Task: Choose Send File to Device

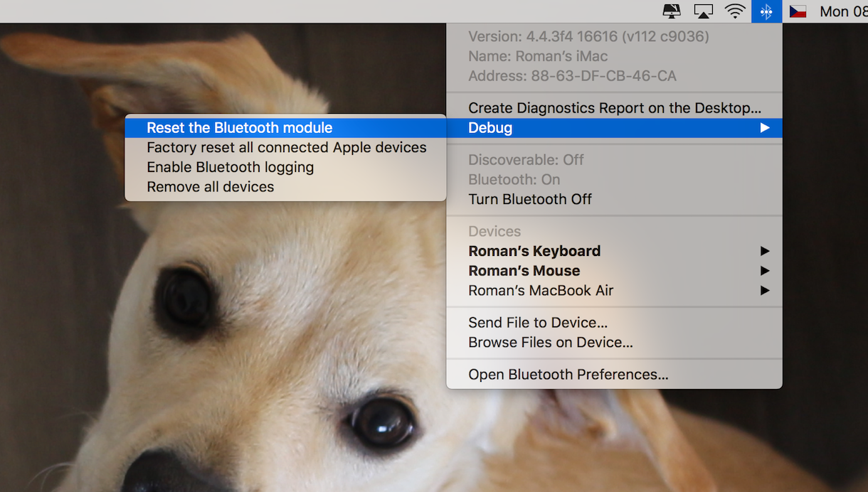Action: click(x=614, y=323)
